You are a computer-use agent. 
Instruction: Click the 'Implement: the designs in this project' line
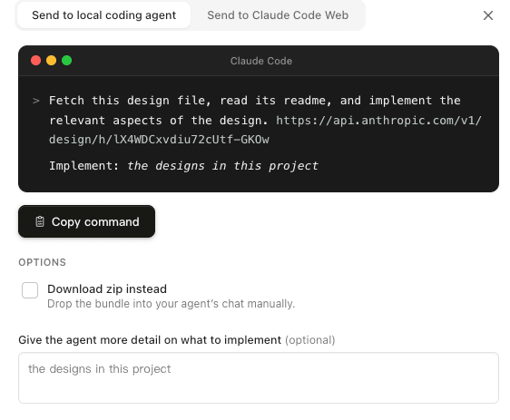[183, 166]
